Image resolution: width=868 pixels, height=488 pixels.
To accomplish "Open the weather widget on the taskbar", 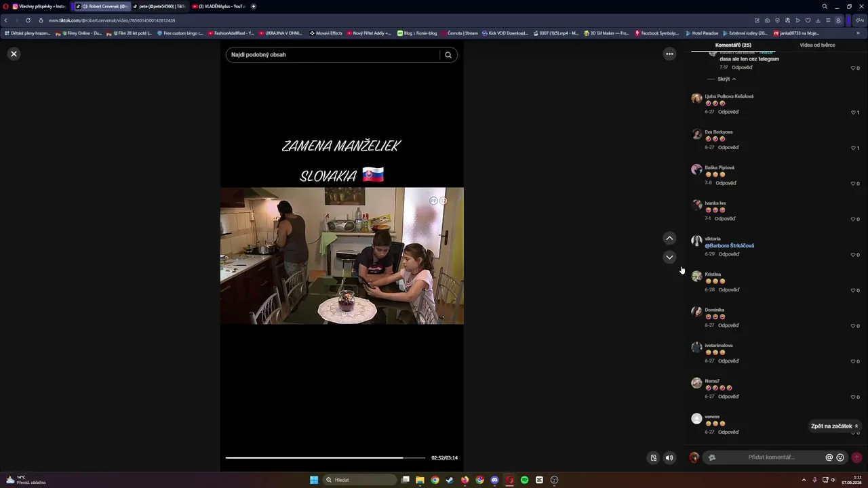I will [x=26, y=480].
